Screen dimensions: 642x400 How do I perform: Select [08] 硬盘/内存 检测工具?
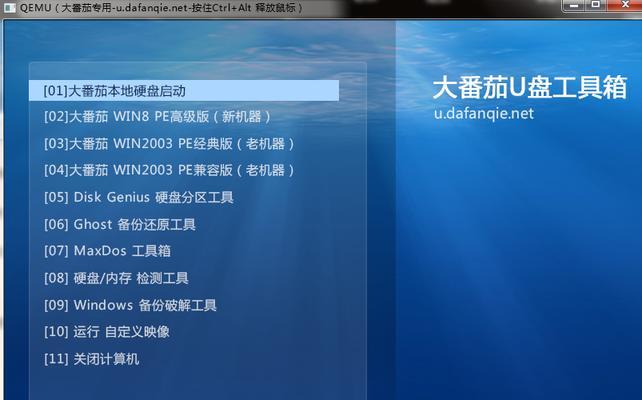[x=116, y=278]
